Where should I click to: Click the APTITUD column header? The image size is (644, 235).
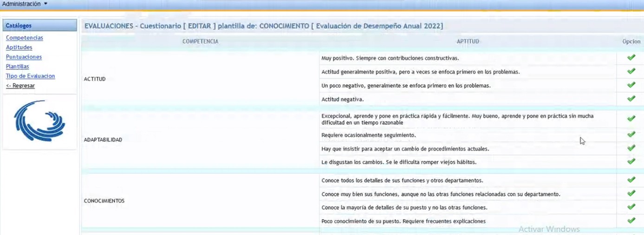[468, 41]
